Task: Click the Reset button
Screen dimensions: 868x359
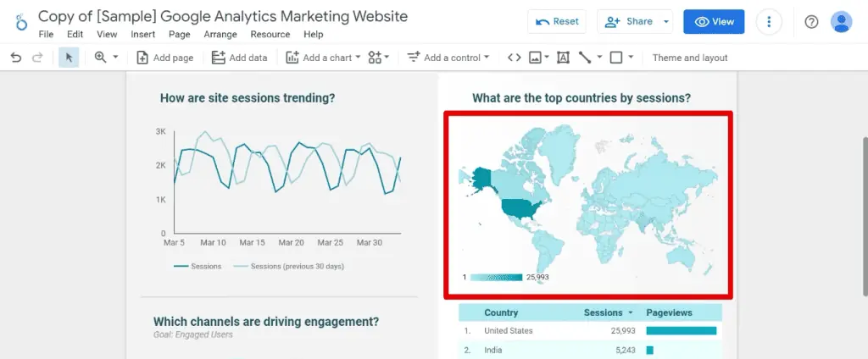Action: point(557,22)
